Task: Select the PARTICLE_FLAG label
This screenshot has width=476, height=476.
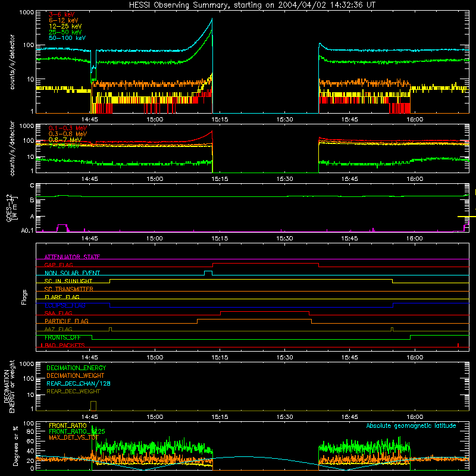Action: 67,321
